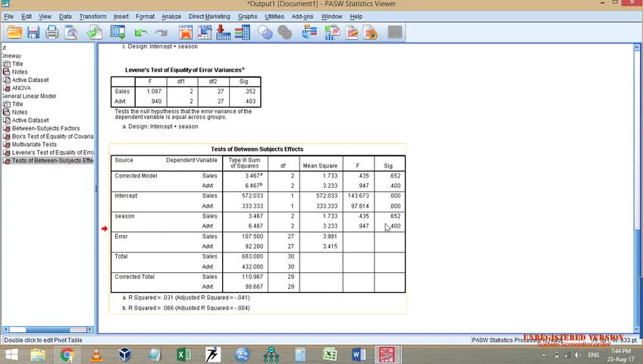Click the Export output icon
This screenshot has height=364, width=643.
(x=95, y=32)
